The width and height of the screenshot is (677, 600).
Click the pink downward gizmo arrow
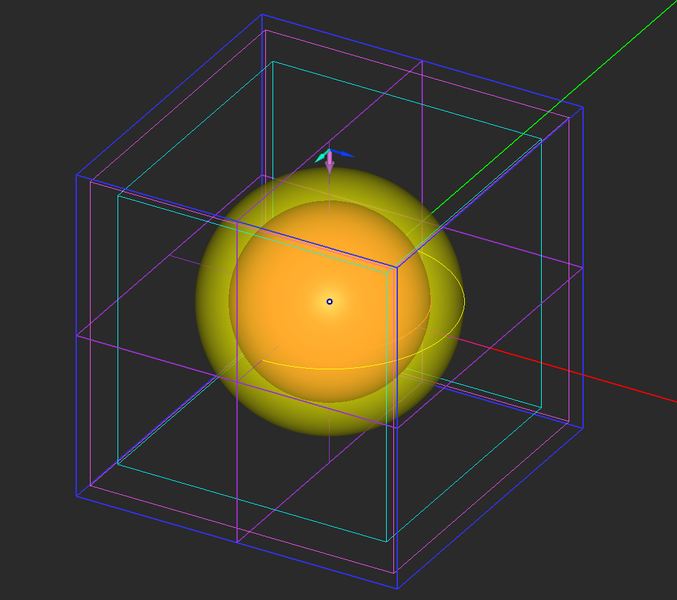330,163
